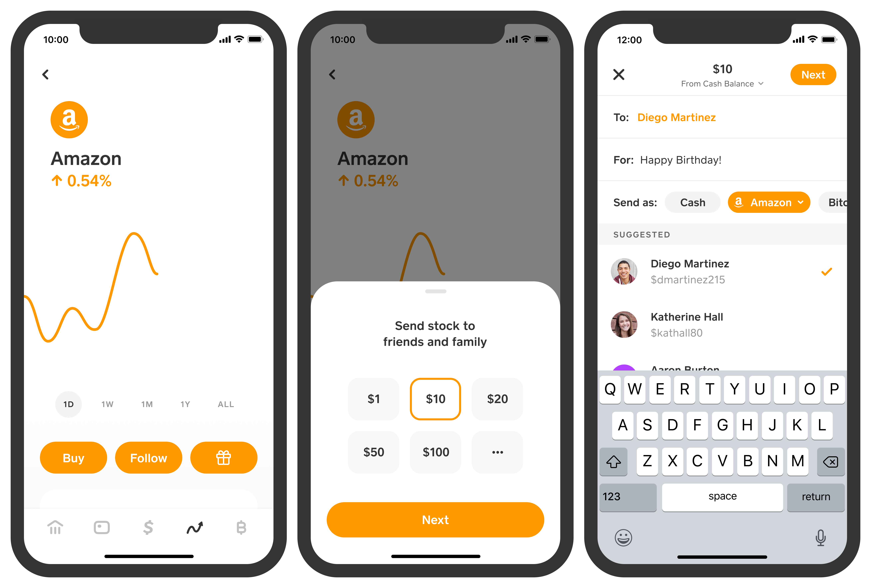Select the Buy button for Amazon
Image resolution: width=871 pixels, height=588 pixels.
(74, 457)
